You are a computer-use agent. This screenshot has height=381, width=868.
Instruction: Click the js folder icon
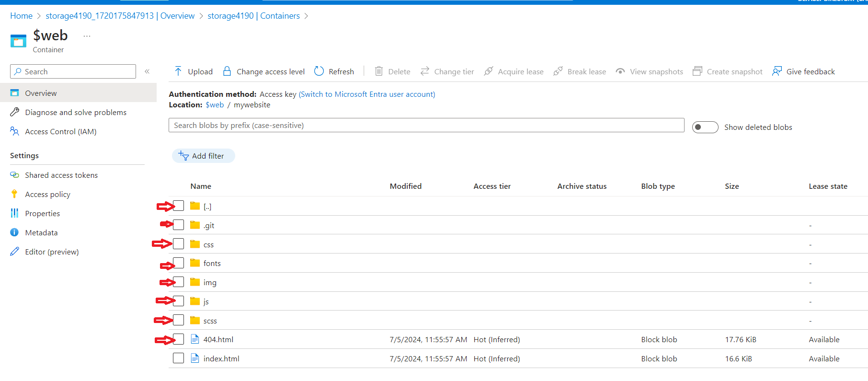pos(195,301)
